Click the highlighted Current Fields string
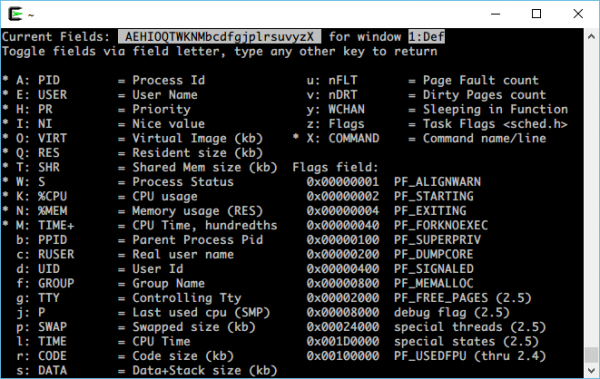The width and height of the screenshot is (600, 379). (x=219, y=37)
